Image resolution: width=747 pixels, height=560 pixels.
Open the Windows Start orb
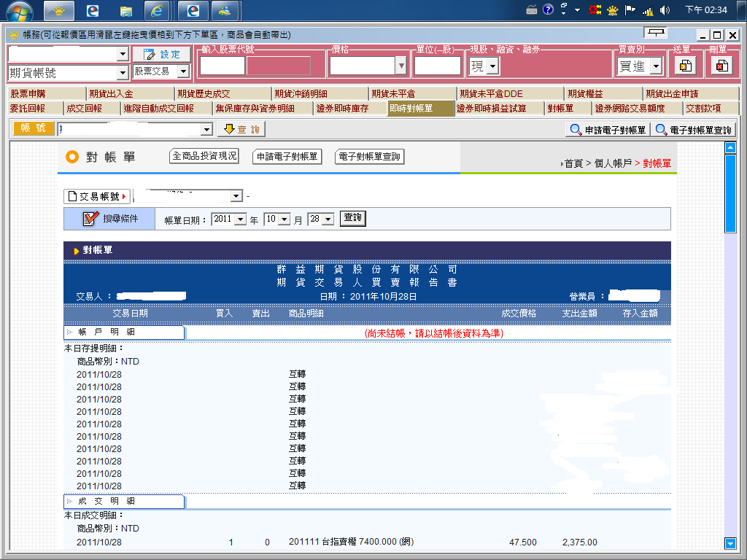[x=20, y=12]
